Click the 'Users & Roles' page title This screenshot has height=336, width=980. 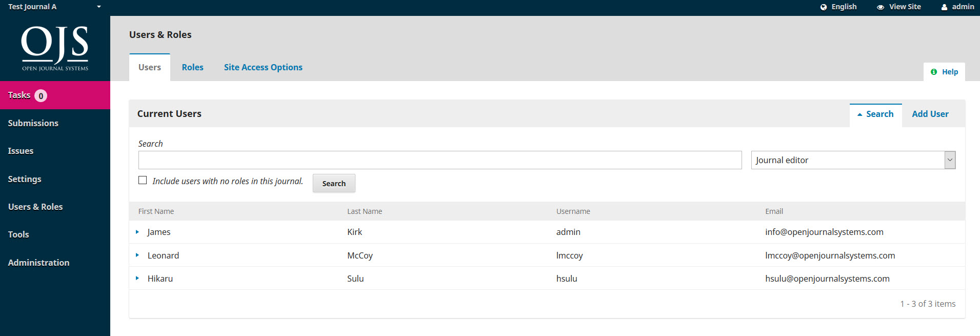[x=160, y=35]
